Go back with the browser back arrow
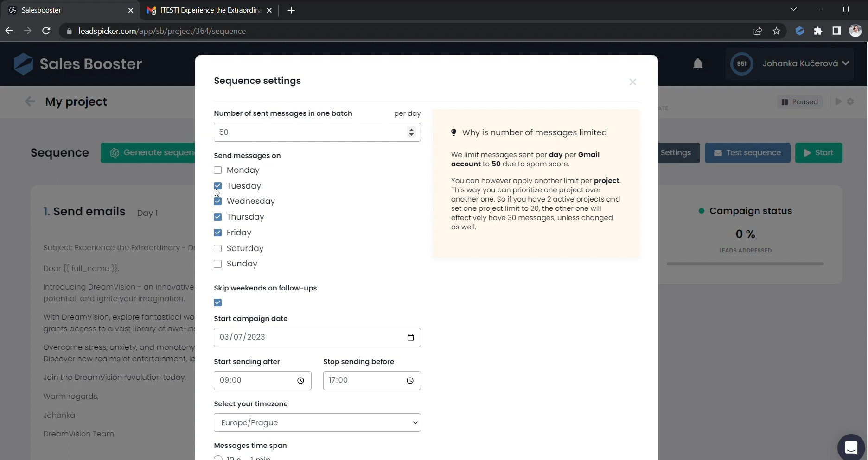 point(9,31)
